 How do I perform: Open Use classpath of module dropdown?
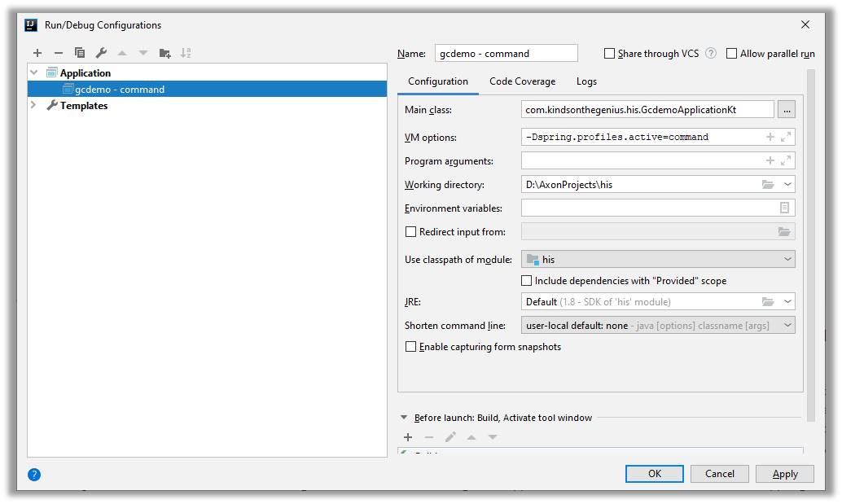click(x=658, y=259)
